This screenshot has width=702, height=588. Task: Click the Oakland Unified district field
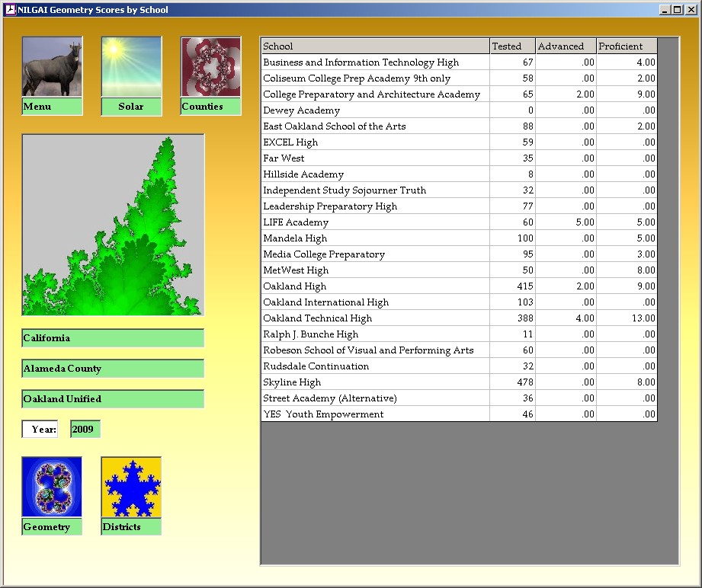[113, 399]
